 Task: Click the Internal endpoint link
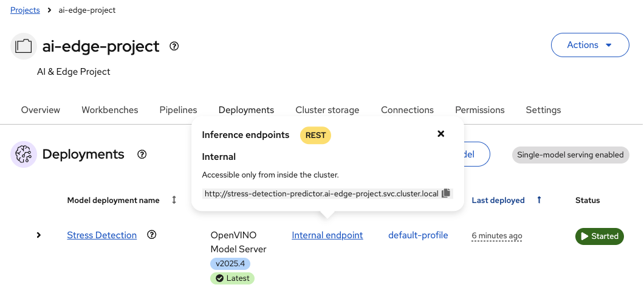pos(327,235)
